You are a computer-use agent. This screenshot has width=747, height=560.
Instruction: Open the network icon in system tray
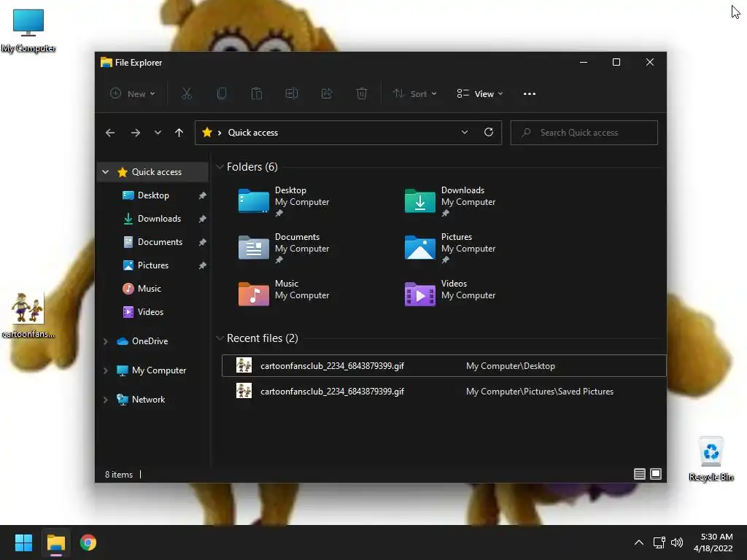tap(659, 542)
